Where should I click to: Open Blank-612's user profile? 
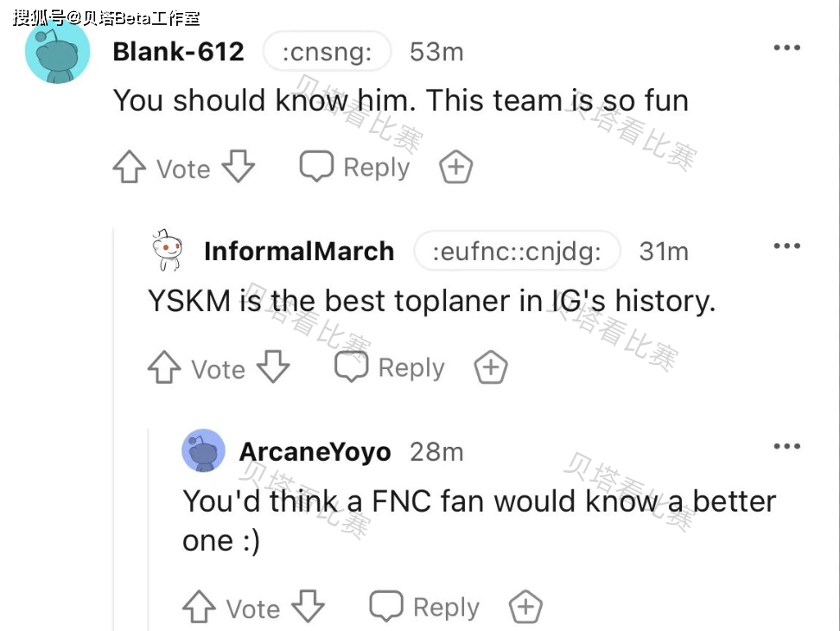coord(178,52)
